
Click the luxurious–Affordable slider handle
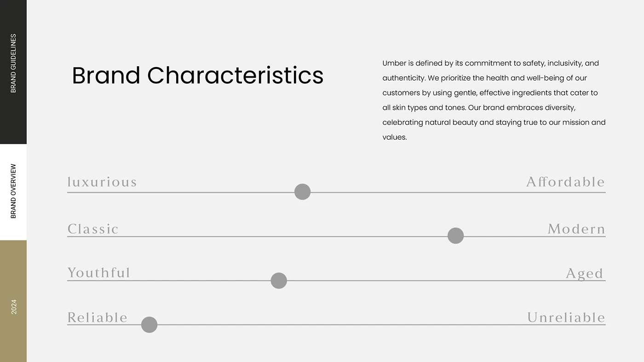(302, 192)
